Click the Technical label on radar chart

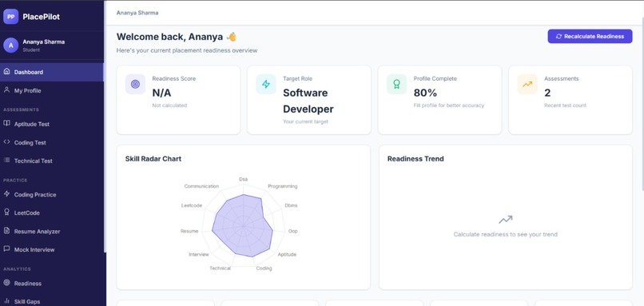pos(220,268)
